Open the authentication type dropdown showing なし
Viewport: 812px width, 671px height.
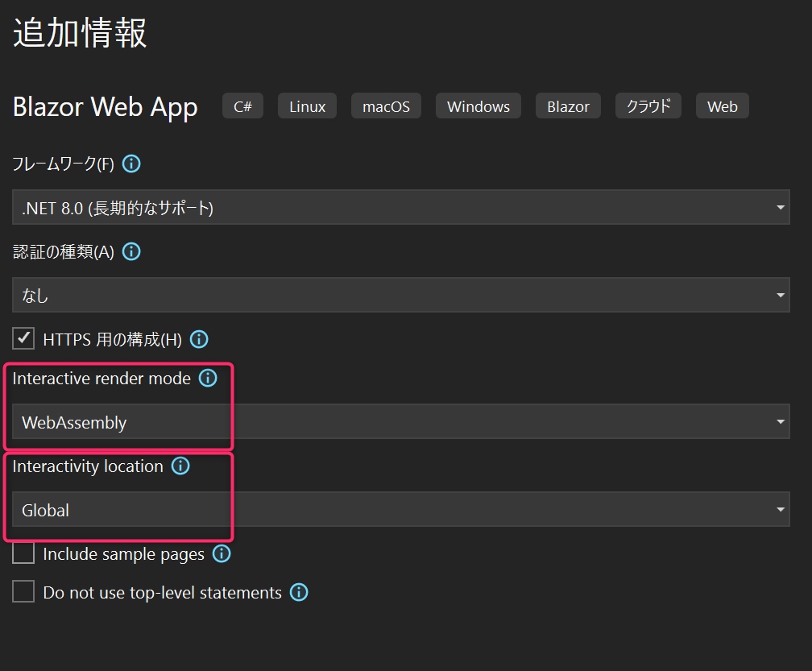[x=401, y=295]
